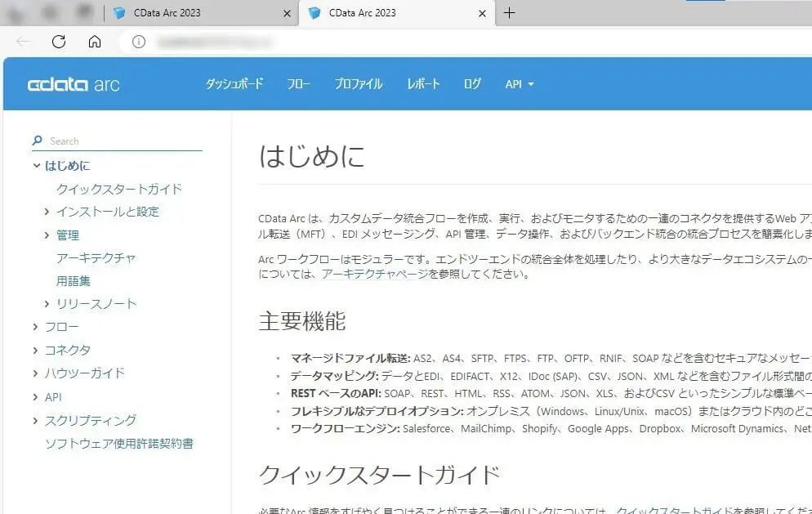Expand the フロー sidebar tree node

35,327
